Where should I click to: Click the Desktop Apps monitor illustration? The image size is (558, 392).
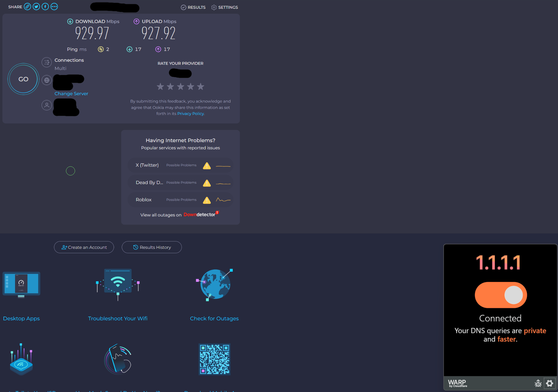pyautogui.click(x=21, y=285)
